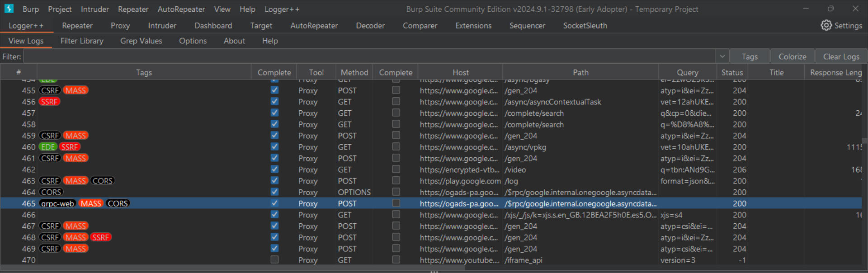Image resolution: width=868 pixels, height=273 pixels.
Task: Click the MASS tag on row 455
Action: (75, 90)
